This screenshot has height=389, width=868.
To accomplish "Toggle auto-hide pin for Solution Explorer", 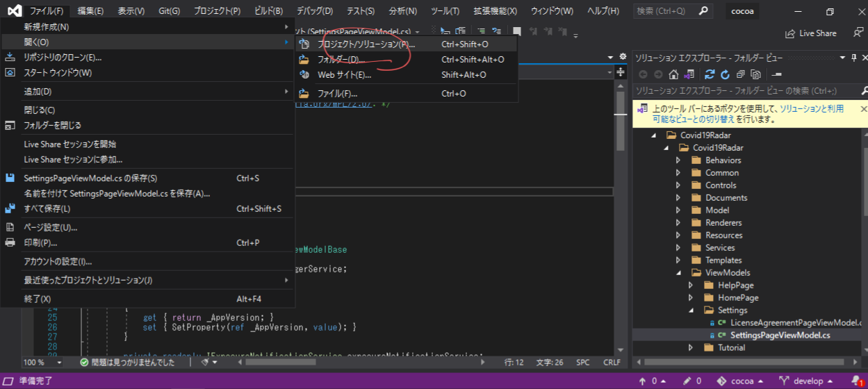I will pos(853,57).
